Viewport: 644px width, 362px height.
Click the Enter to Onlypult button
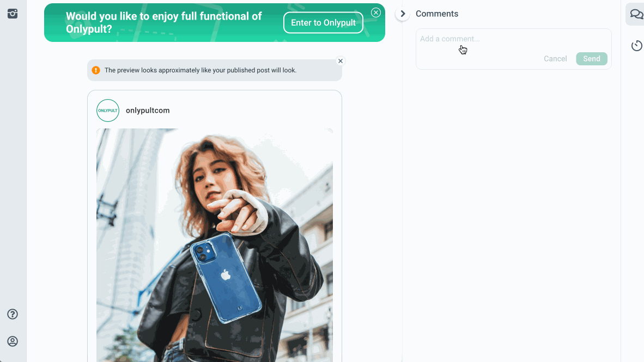(323, 23)
